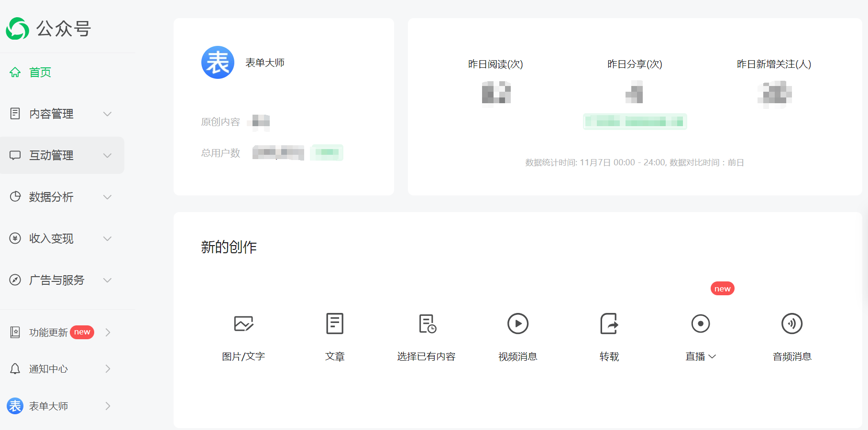The height and width of the screenshot is (430, 868).
Task: Click the 视频消息 play icon
Action: click(518, 323)
